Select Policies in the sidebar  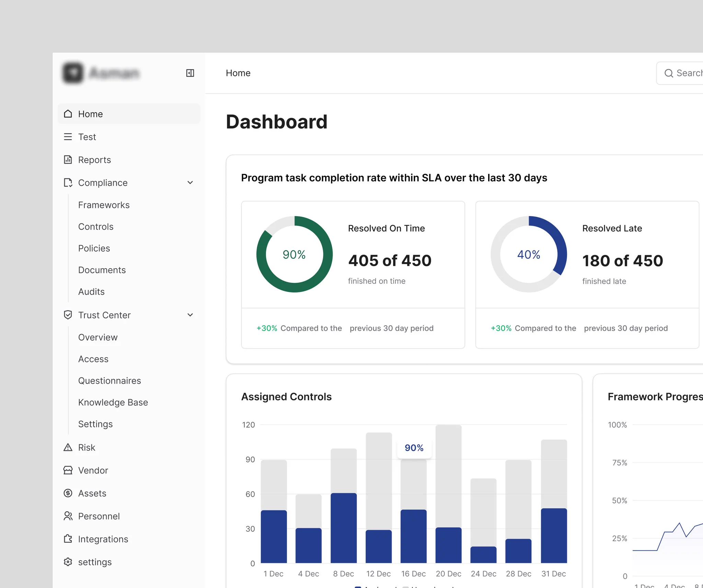tap(94, 248)
